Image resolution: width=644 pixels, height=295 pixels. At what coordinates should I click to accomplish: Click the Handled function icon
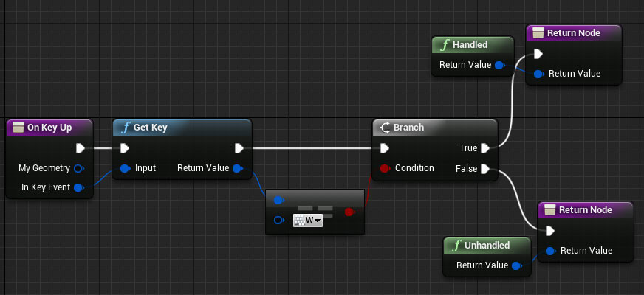pos(445,45)
